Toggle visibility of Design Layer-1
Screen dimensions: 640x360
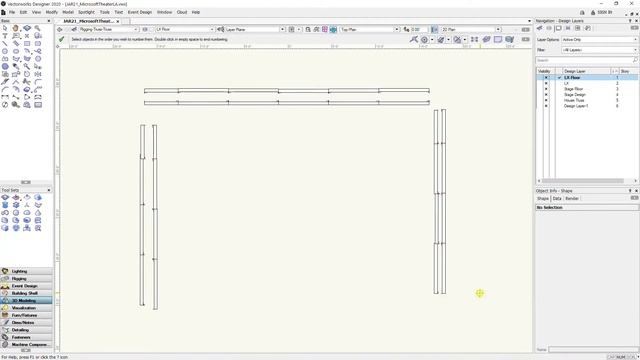(x=546, y=106)
